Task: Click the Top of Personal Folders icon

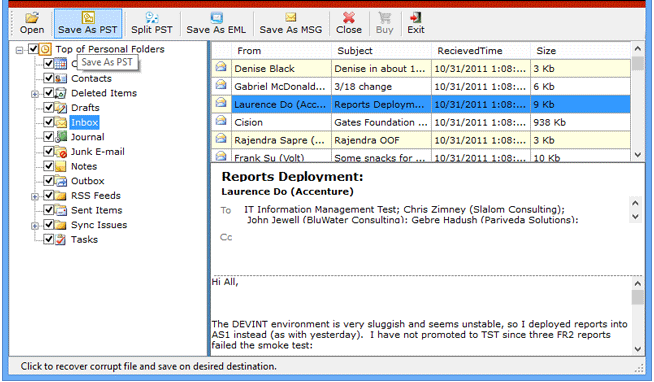Action: pos(45,49)
